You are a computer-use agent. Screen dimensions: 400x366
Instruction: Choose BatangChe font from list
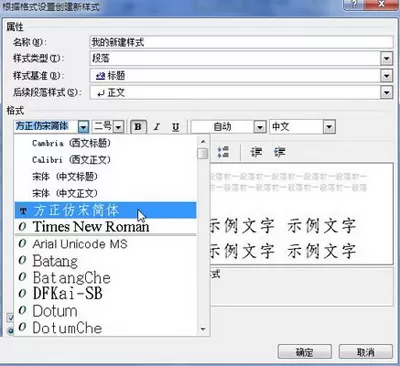pos(105,278)
